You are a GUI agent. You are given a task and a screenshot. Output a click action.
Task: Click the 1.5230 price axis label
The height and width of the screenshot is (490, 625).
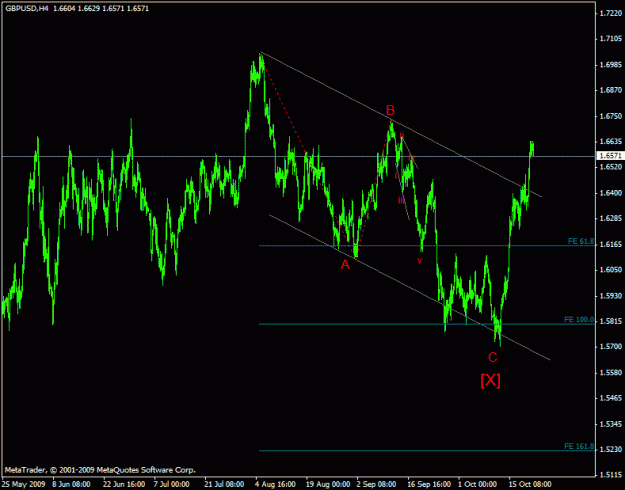(x=611, y=449)
